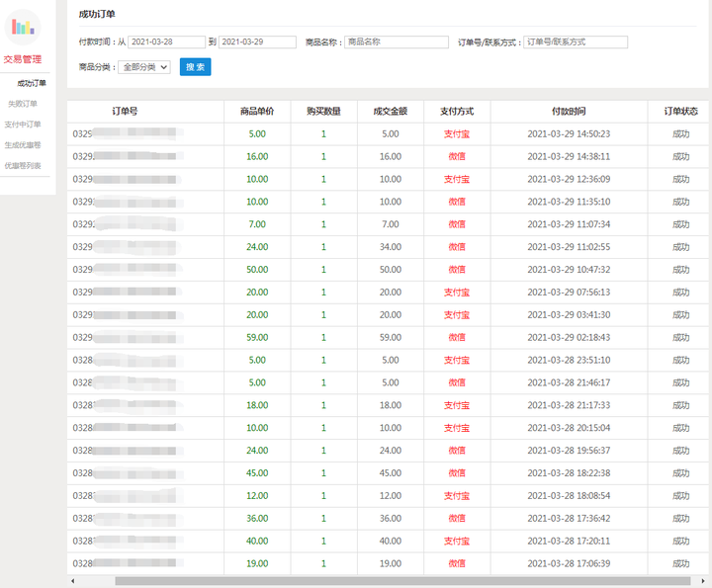Select payment time 2021-03-28 20:15:04

click(x=569, y=428)
